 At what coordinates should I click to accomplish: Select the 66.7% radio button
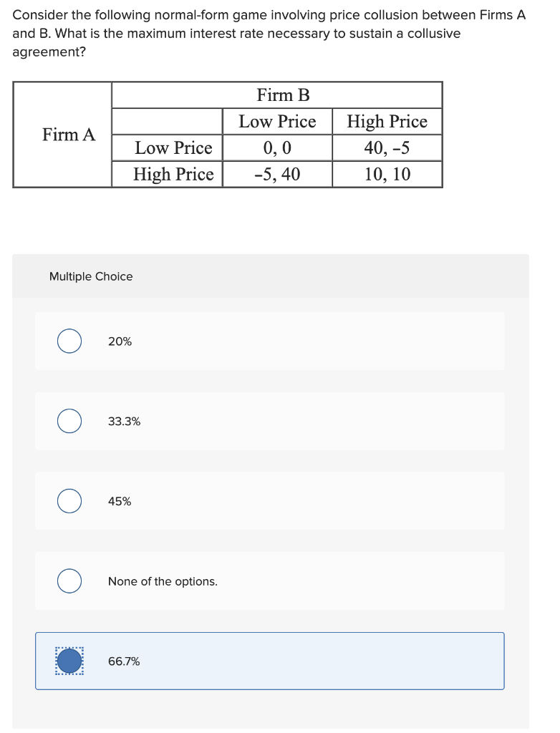[x=69, y=661]
